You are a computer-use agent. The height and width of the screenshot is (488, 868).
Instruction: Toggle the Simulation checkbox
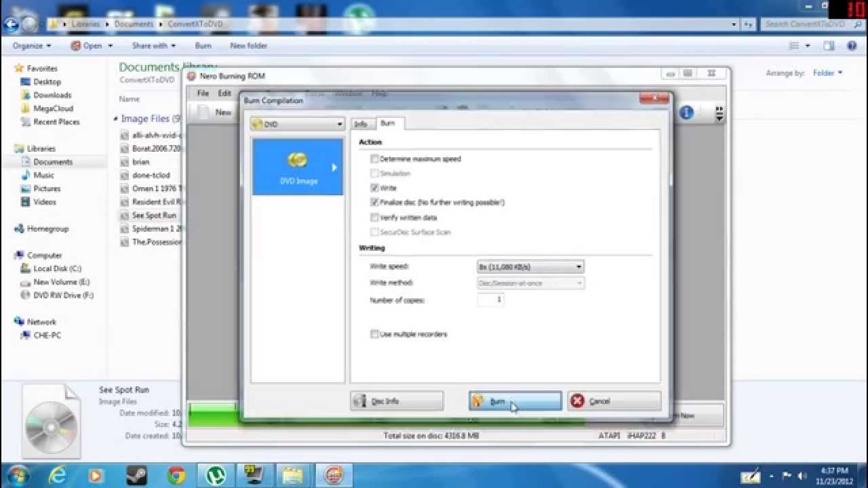(x=374, y=174)
